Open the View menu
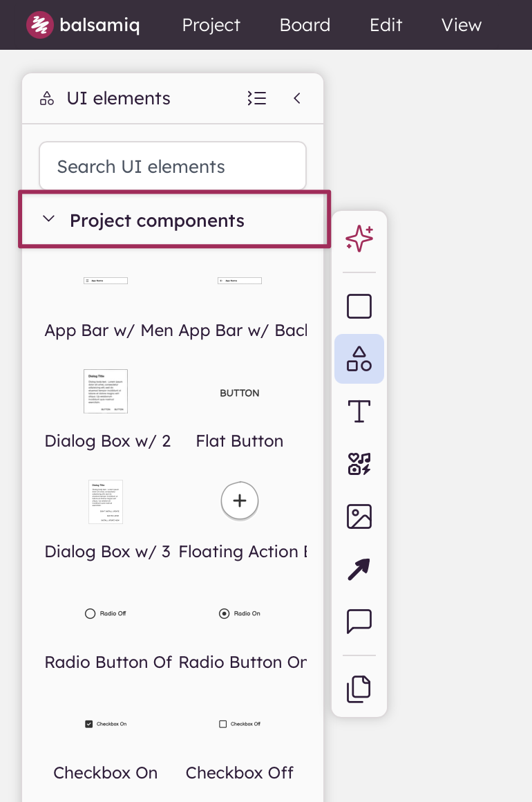Viewport: 532px width, 802px height. [462, 25]
